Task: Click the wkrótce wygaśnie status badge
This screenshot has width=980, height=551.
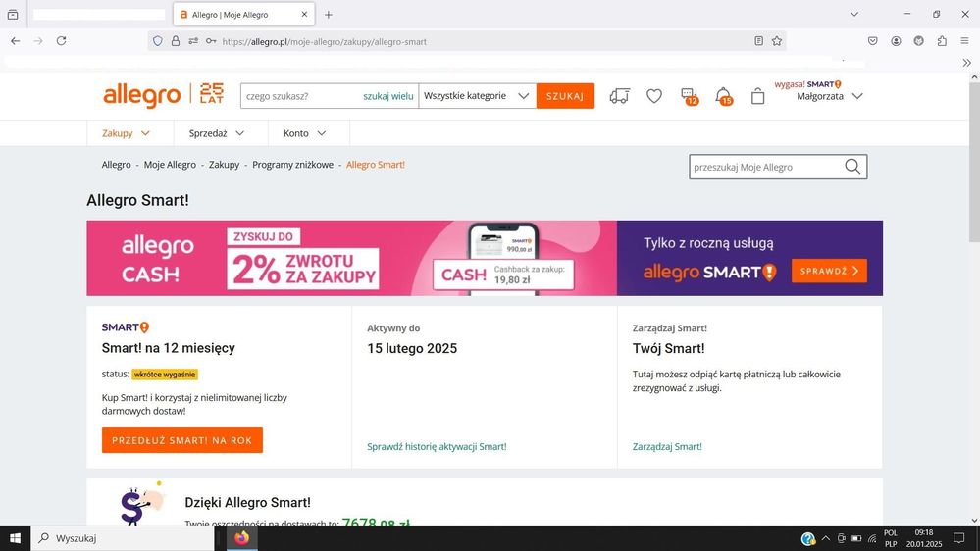Action: [x=165, y=375]
